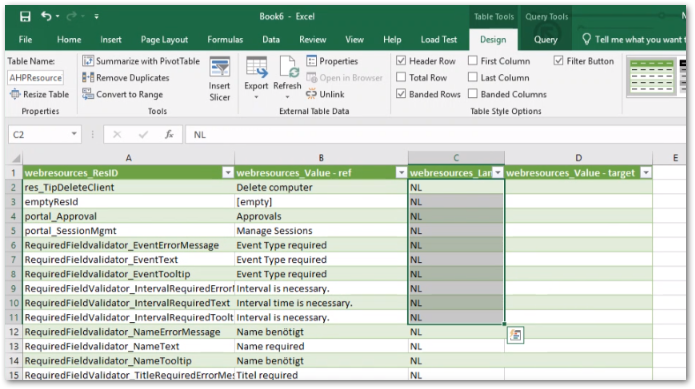Click Resize Table button
Viewport: 695px width, 389px height.
tap(40, 94)
